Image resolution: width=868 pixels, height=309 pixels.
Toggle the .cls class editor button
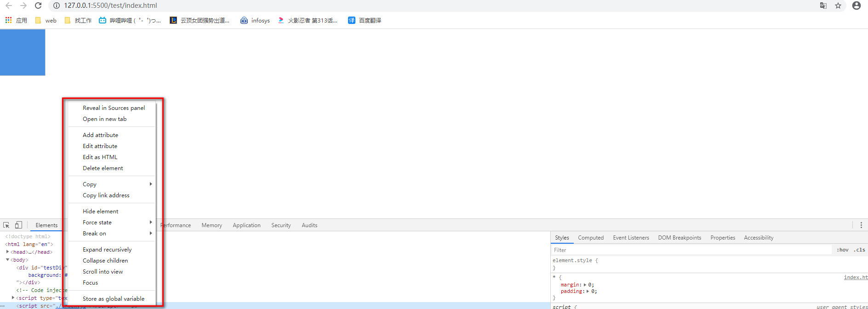(x=859, y=250)
